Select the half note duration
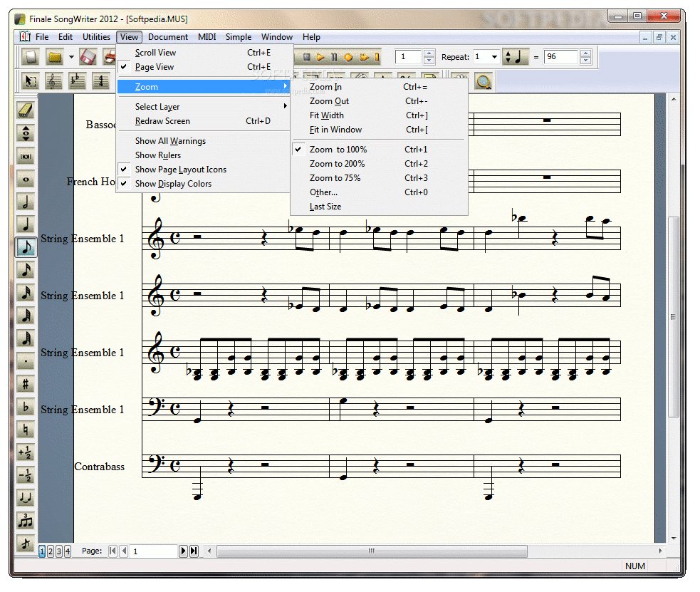Viewport: 700px width, 592px height. (26, 202)
